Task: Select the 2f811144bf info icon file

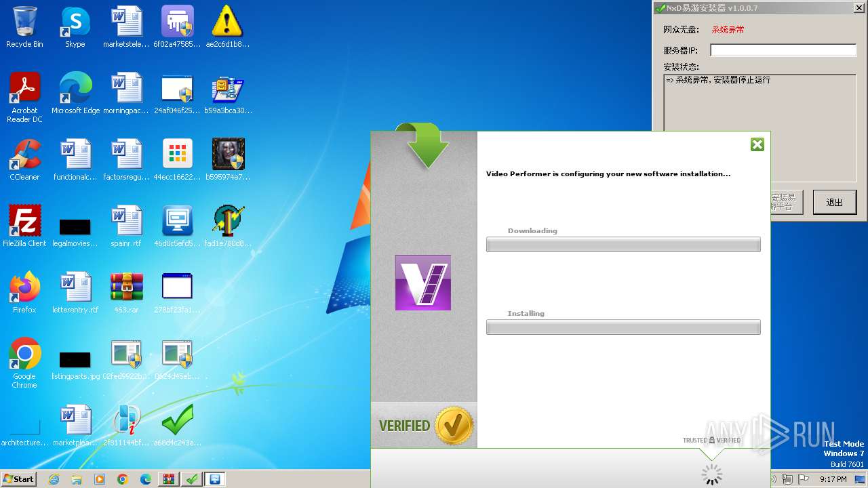Action: point(126,426)
